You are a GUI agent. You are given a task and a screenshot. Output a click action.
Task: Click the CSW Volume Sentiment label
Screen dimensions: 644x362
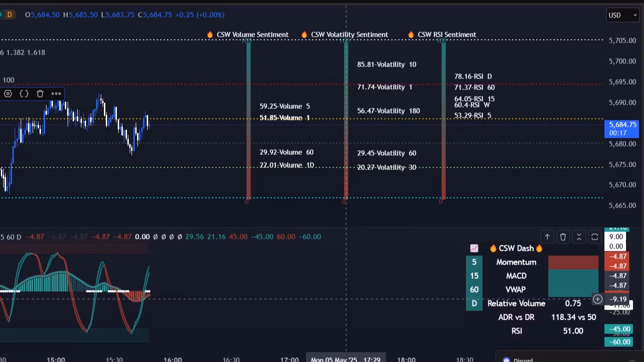click(x=252, y=34)
